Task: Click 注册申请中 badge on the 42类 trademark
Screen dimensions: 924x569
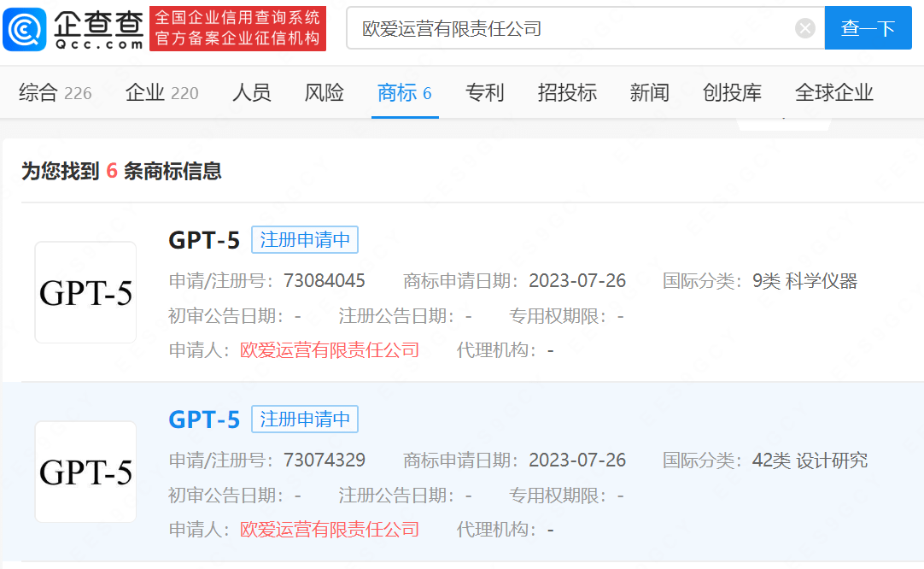Action: tap(305, 419)
